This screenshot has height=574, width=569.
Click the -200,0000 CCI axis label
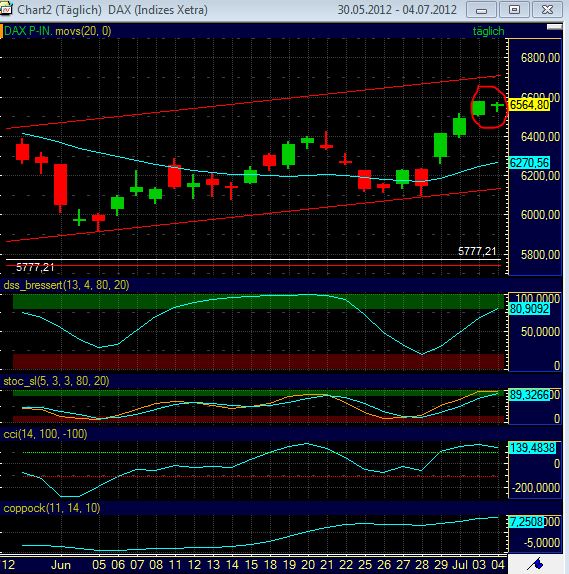click(x=536, y=488)
